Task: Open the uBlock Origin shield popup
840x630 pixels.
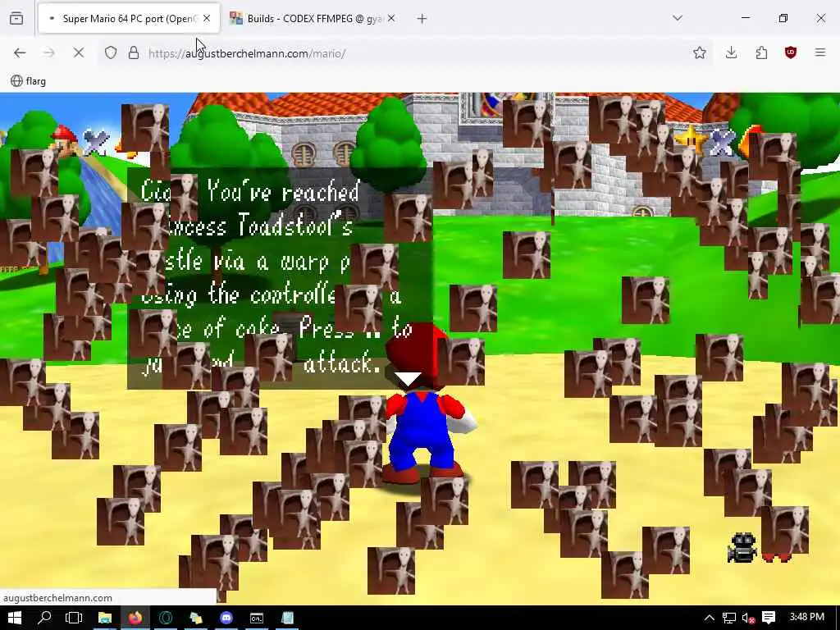Action: [x=791, y=52]
